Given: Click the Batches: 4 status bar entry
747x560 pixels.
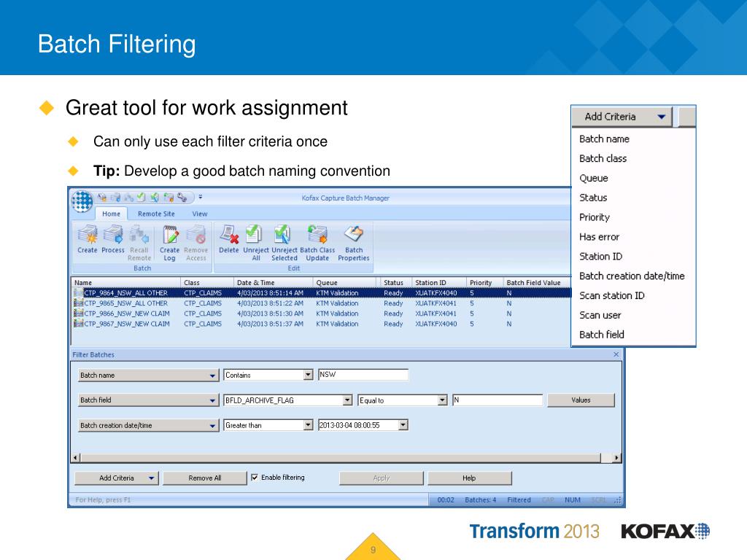Looking at the screenshot, I should coord(480,500).
